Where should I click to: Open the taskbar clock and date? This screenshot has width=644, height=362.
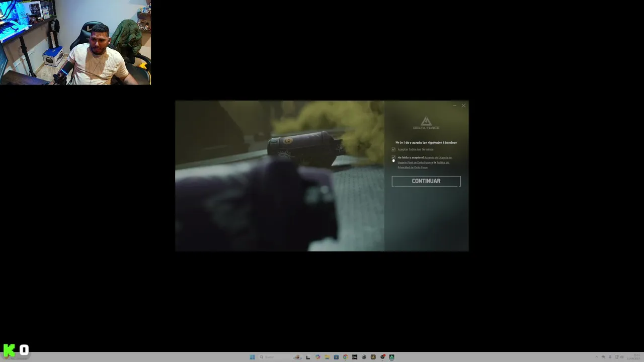pyautogui.click(x=633, y=357)
